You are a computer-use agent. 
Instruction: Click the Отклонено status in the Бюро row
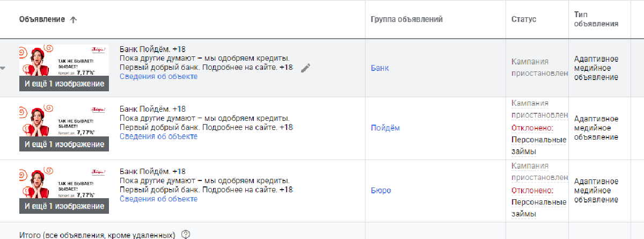coord(532,190)
